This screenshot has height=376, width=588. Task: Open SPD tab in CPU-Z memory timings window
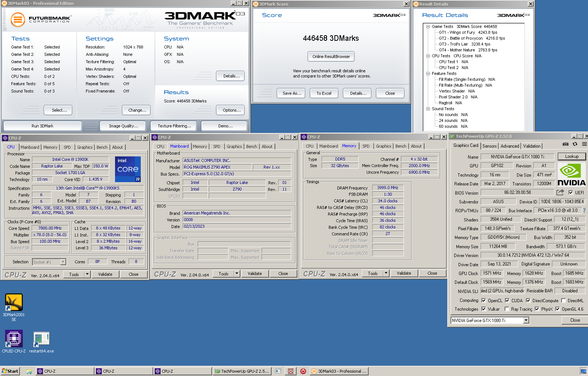366,146
